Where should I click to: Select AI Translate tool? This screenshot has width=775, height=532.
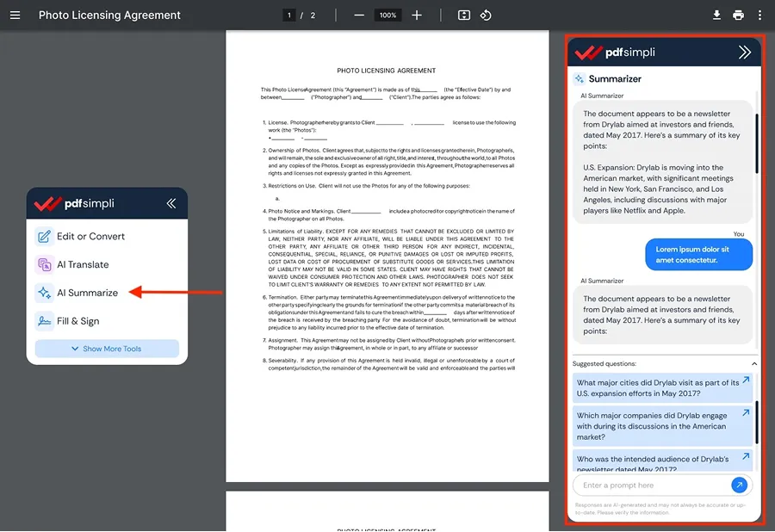83,264
